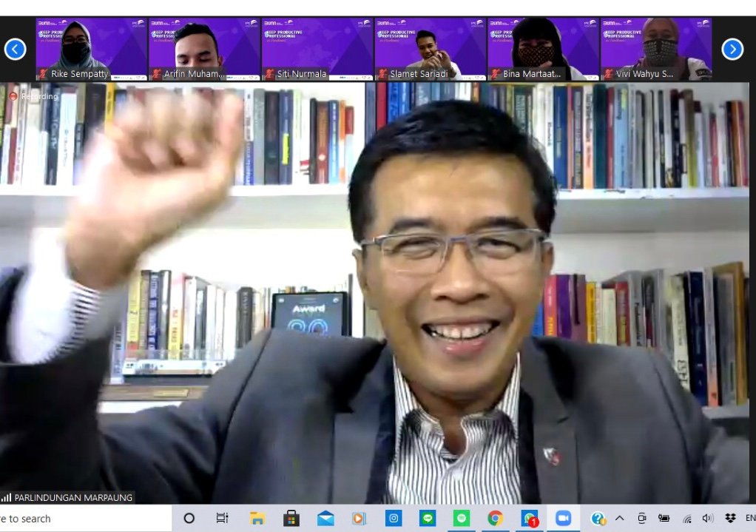This screenshot has width=756, height=532.
Task: Select Slamet Sariadi's video thumbnail
Action: pyautogui.click(x=430, y=49)
